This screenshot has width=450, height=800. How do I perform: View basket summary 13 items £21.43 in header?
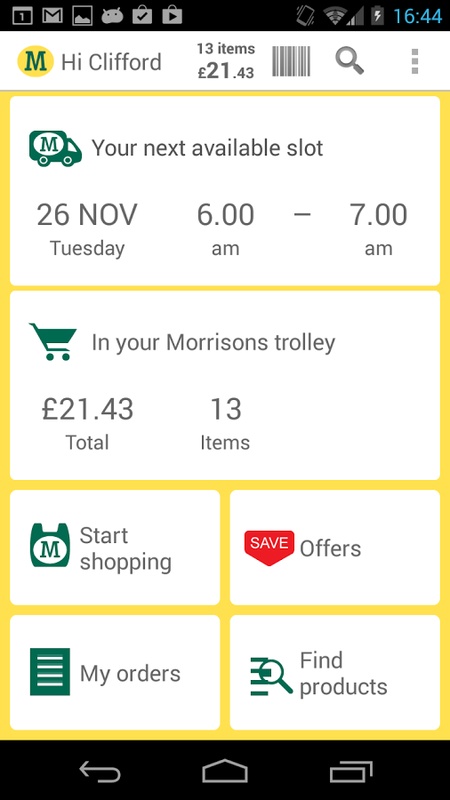226,61
